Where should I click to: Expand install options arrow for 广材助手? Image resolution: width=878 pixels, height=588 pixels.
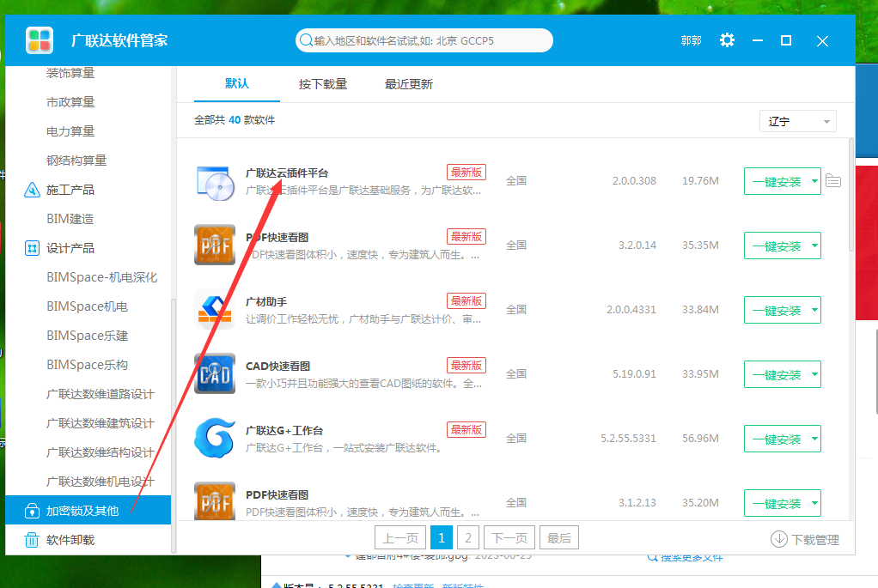[x=814, y=310]
